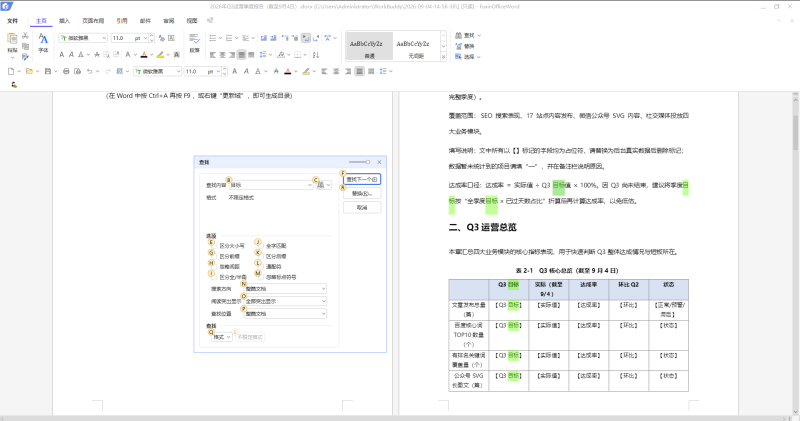Click the FoxinOffice app logo icon
The image size is (800, 421).
7,7
